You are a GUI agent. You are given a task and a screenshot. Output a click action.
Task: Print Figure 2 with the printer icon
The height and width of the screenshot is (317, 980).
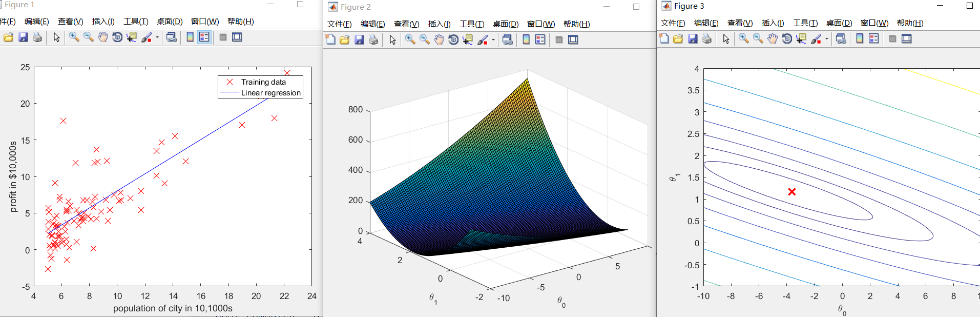[x=373, y=40]
